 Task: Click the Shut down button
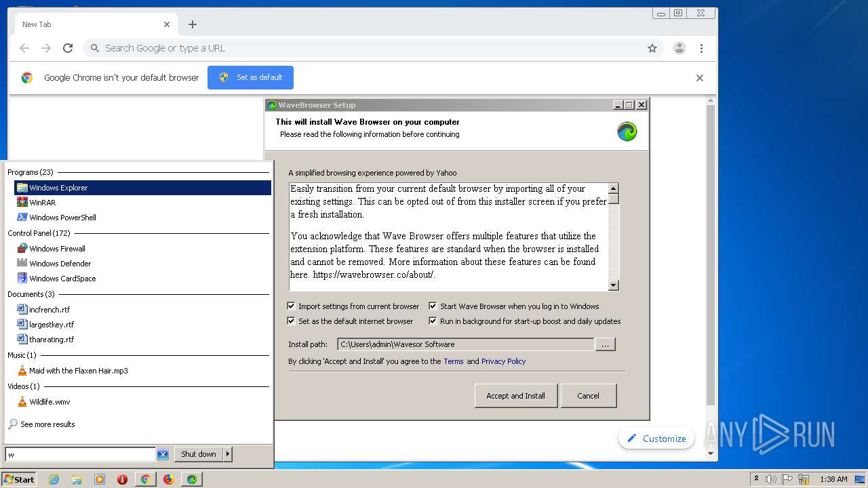pyautogui.click(x=199, y=454)
